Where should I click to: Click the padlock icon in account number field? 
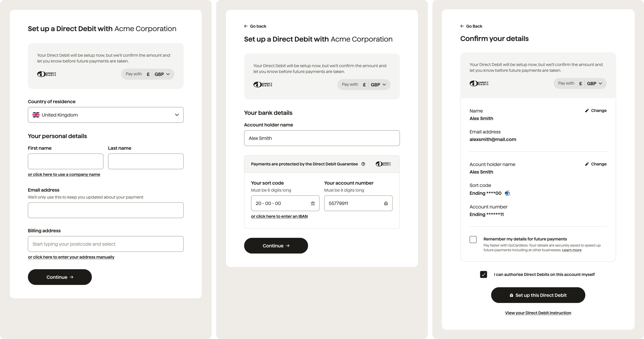pos(386,203)
